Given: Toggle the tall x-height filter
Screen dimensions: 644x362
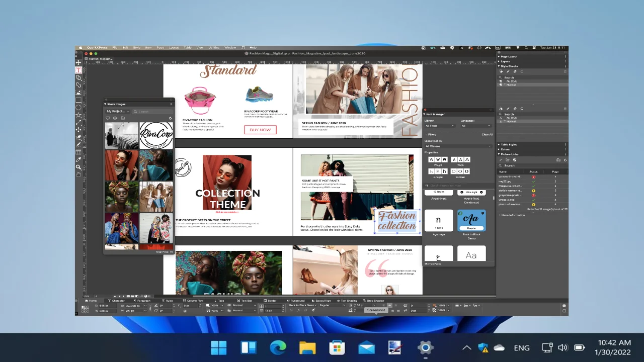Looking at the screenshot, I should point(444,171).
